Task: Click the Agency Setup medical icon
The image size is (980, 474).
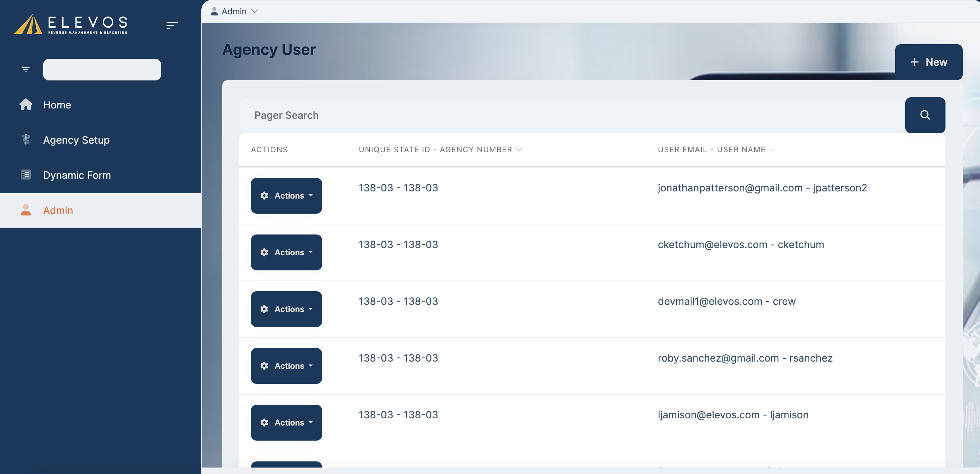Action: tap(26, 139)
